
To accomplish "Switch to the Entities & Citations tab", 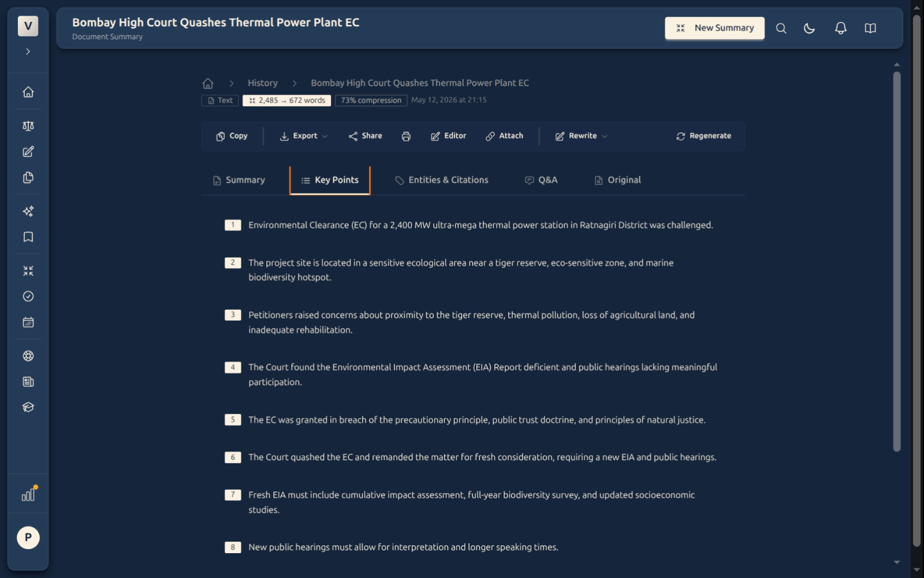I will [x=442, y=180].
